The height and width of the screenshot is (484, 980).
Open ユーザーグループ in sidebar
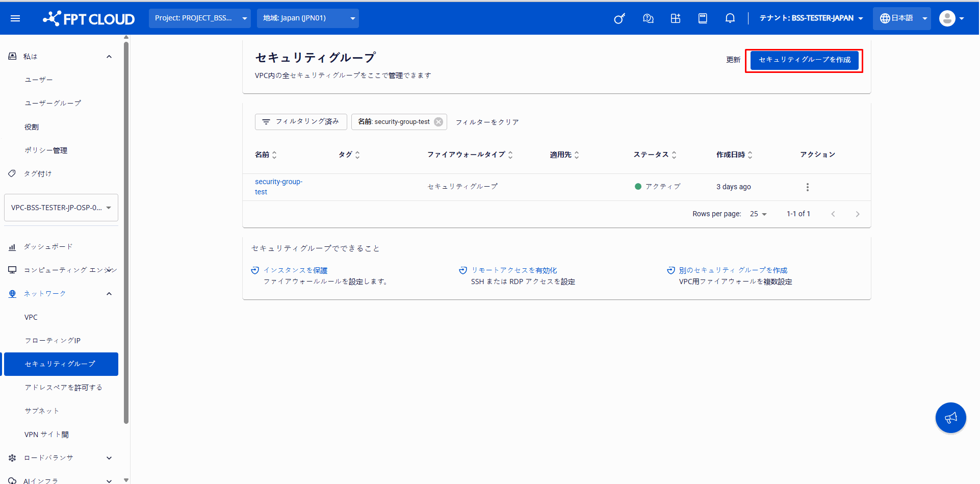pos(53,104)
